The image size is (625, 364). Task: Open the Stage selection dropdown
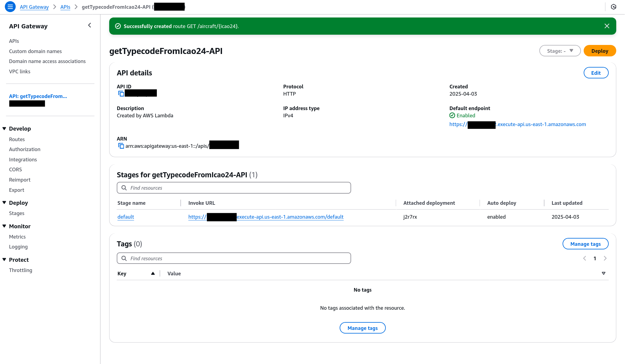pyautogui.click(x=560, y=51)
